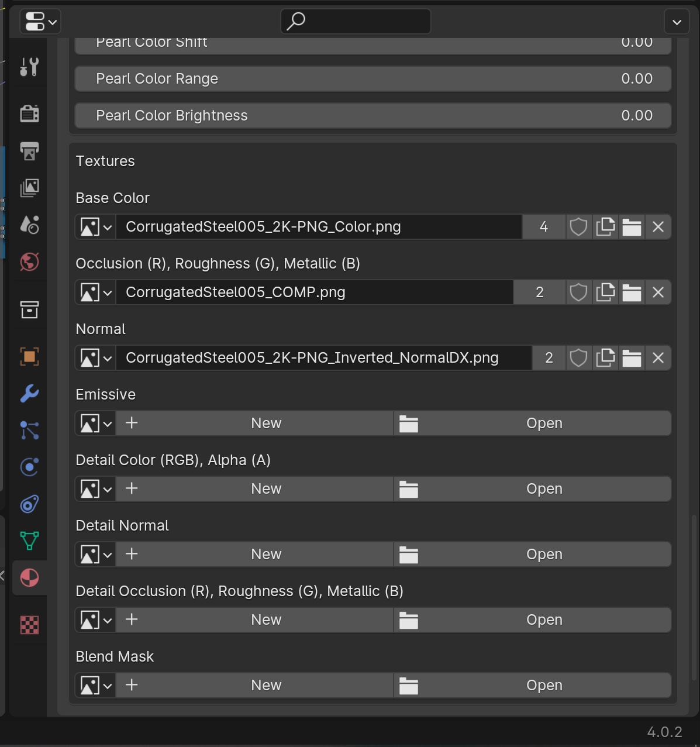Switch to the Material properties tab
Image resolution: width=700 pixels, height=747 pixels.
pos(29,577)
